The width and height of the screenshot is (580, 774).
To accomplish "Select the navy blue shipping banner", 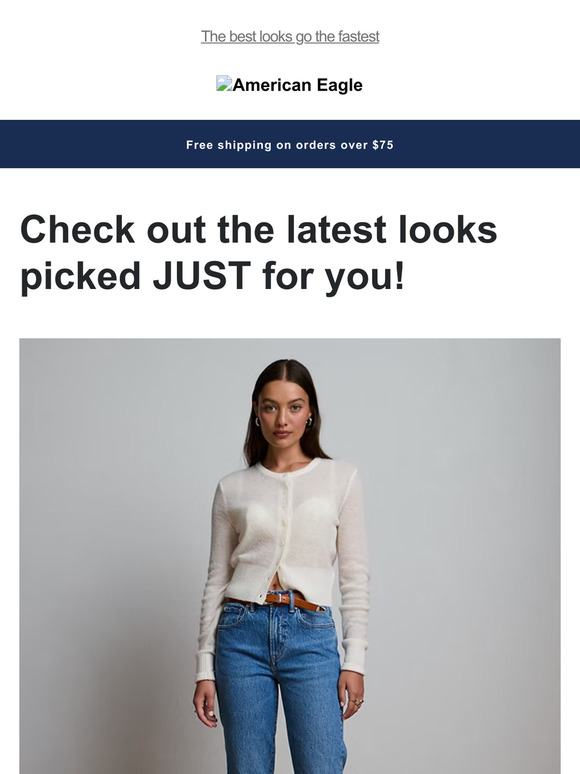I will tap(290, 144).
